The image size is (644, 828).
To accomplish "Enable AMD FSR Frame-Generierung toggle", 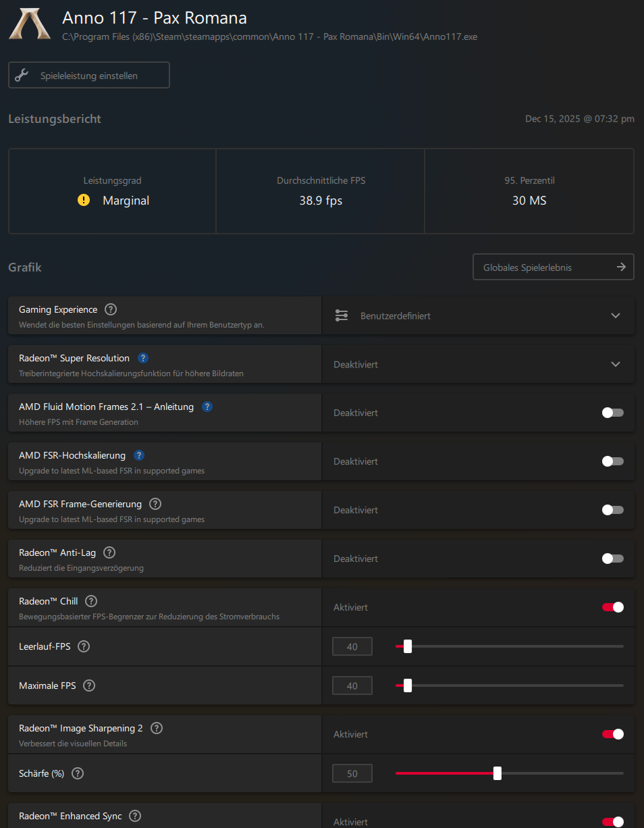I will [613, 510].
